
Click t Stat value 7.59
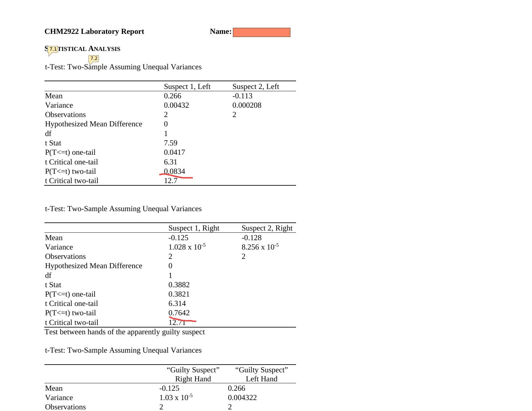click(x=171, y=143)
